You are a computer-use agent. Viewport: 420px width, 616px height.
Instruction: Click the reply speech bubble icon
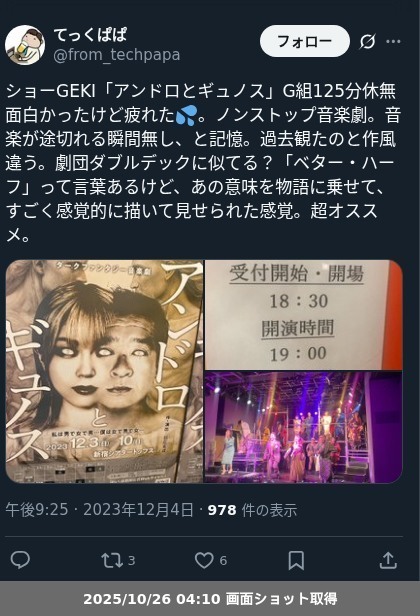pyautogui.click(x=20, y=560)
